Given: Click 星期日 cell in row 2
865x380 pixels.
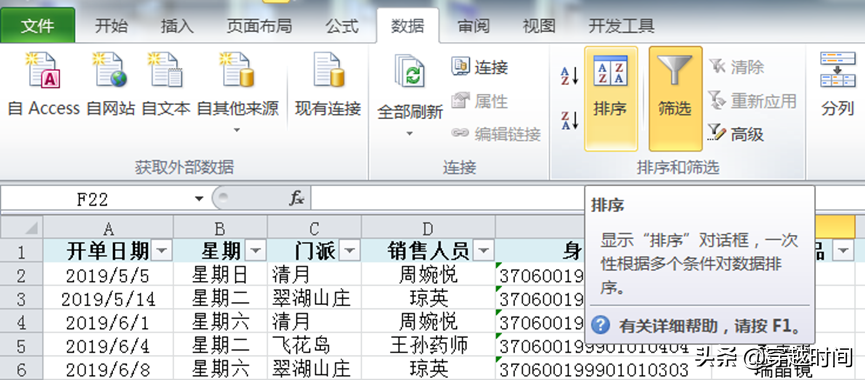Looking at the screenshot, I should pyautogui.click(x=220, y=275).
